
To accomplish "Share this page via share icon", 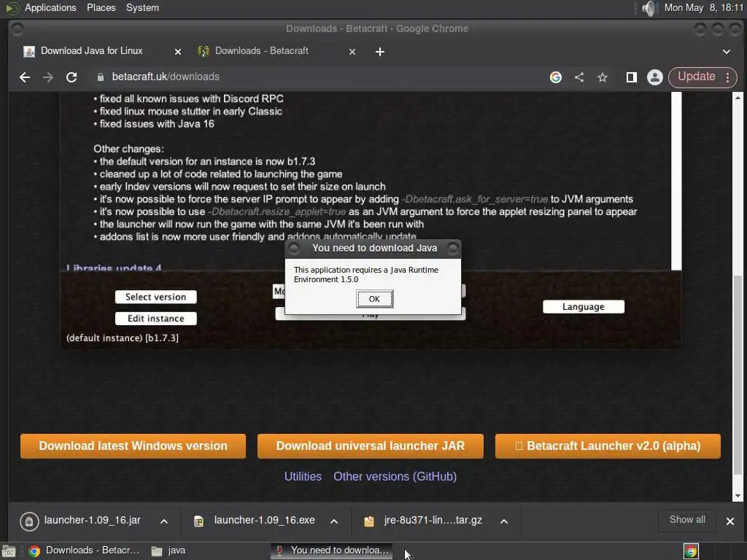I will click(579, 77).
